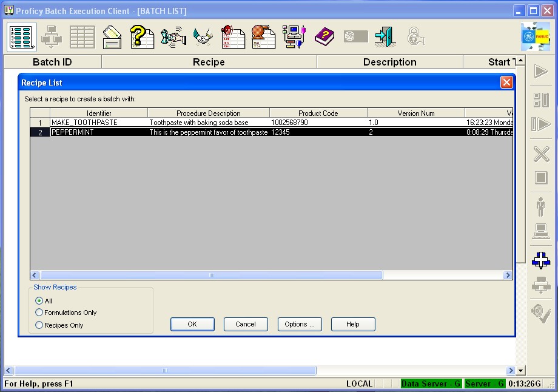Open the question mark prompts icon
The width and height of the screenshot is (558, 392).
pos(142,37)
